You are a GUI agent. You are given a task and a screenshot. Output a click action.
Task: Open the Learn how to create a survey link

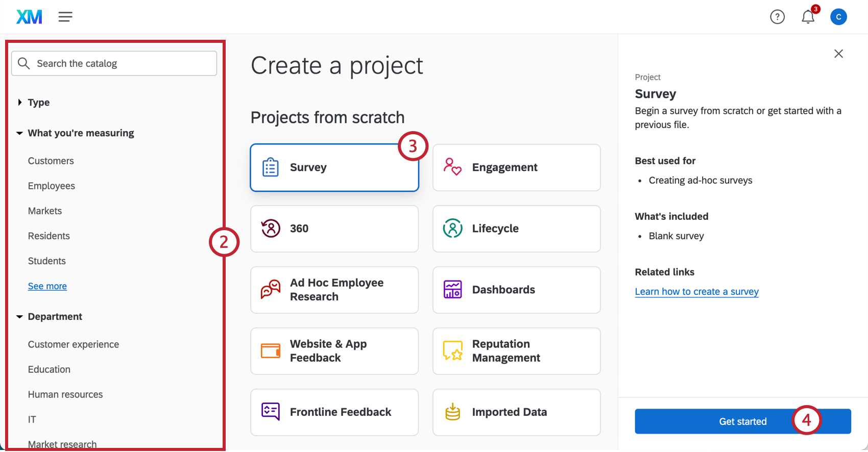696,291
